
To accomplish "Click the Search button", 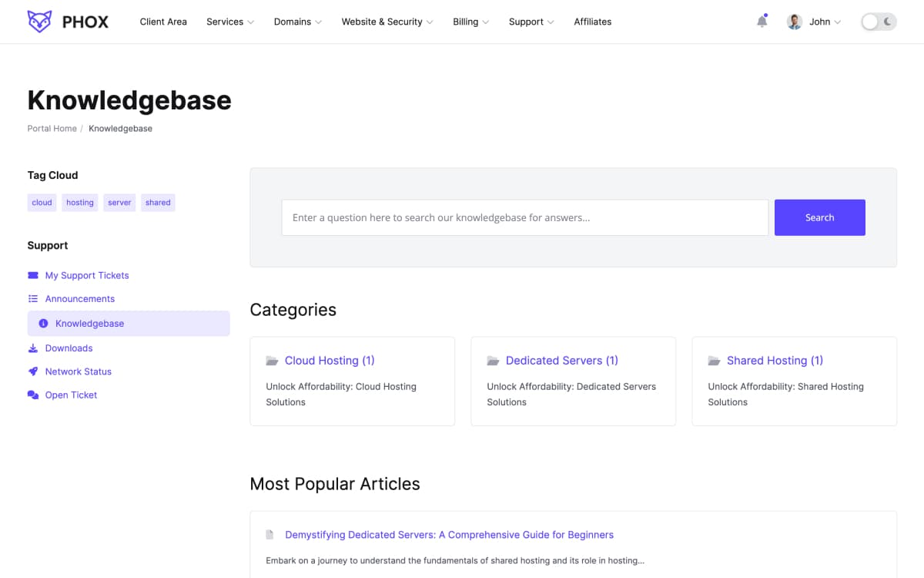I will [820, 217].
